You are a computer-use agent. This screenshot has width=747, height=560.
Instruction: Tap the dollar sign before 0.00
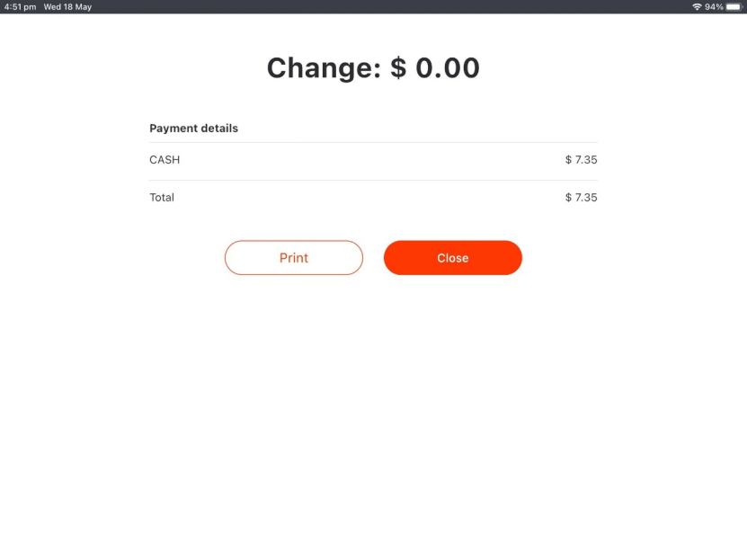pos(398,67)
